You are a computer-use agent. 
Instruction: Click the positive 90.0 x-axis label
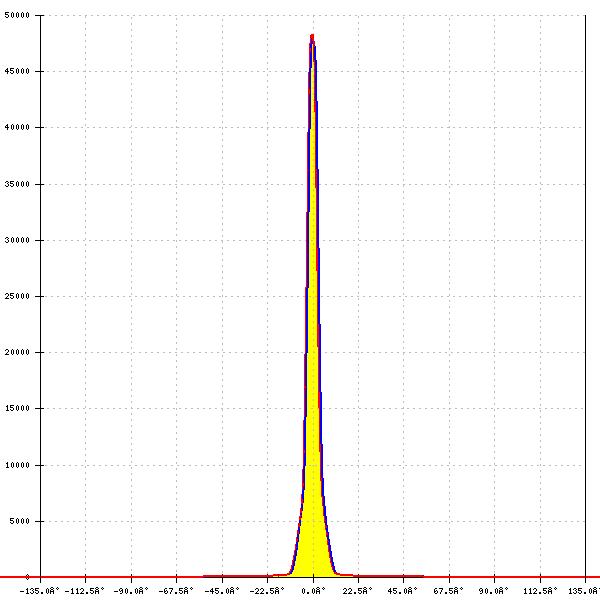pyautogui.click(x=494, y=591)
